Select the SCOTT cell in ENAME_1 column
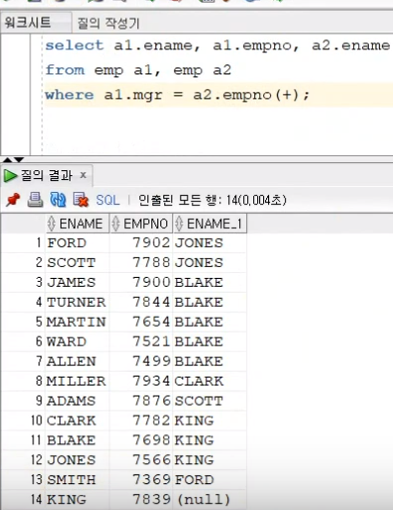This screenshot has width=393, height=510. click(x=210, y=401)
